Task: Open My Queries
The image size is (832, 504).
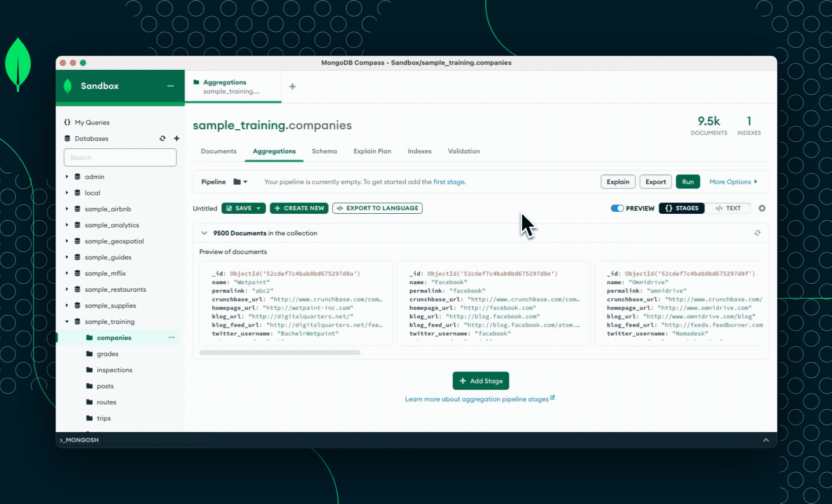Action: pyautogui.click(x=92, y=122)
